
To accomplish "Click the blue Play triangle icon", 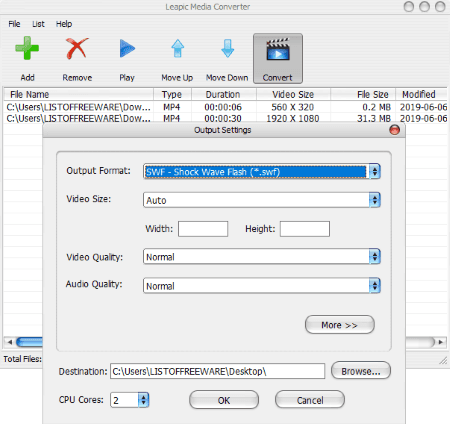I will point(127,48).
